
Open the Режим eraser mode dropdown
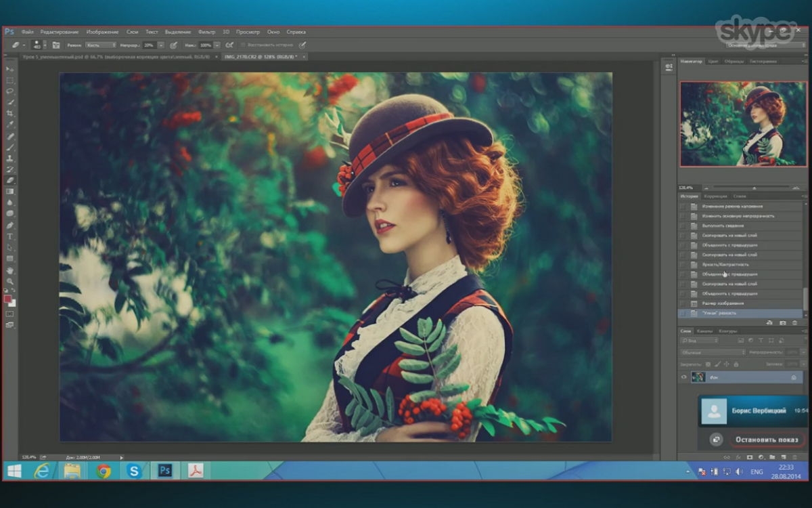click(101, 45)
